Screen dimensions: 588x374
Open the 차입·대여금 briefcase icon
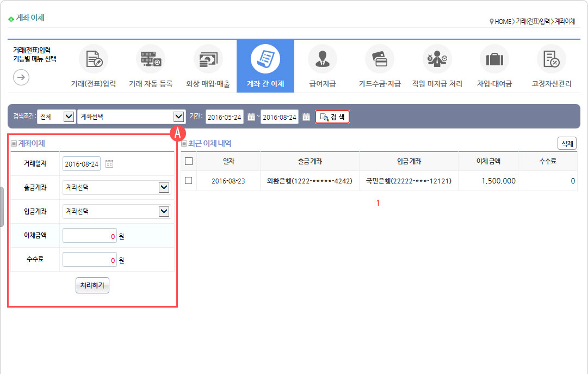click(494, 59)
